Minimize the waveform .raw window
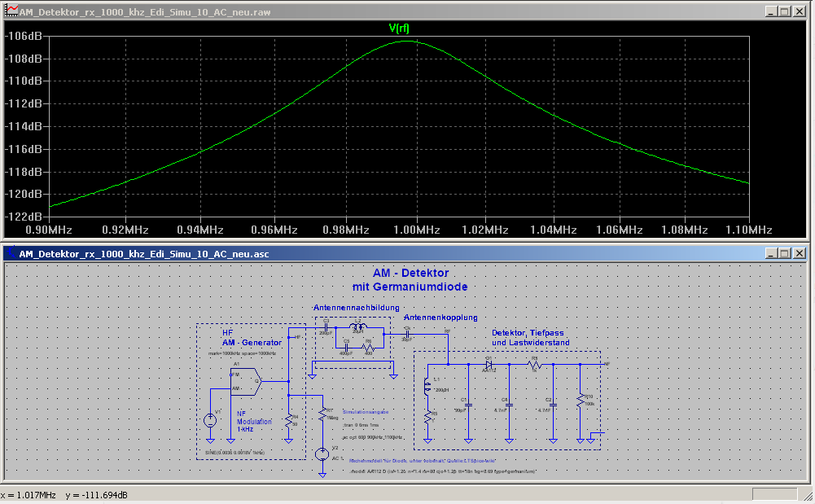The width and height of the screenshot is (815, 504). 771,11
